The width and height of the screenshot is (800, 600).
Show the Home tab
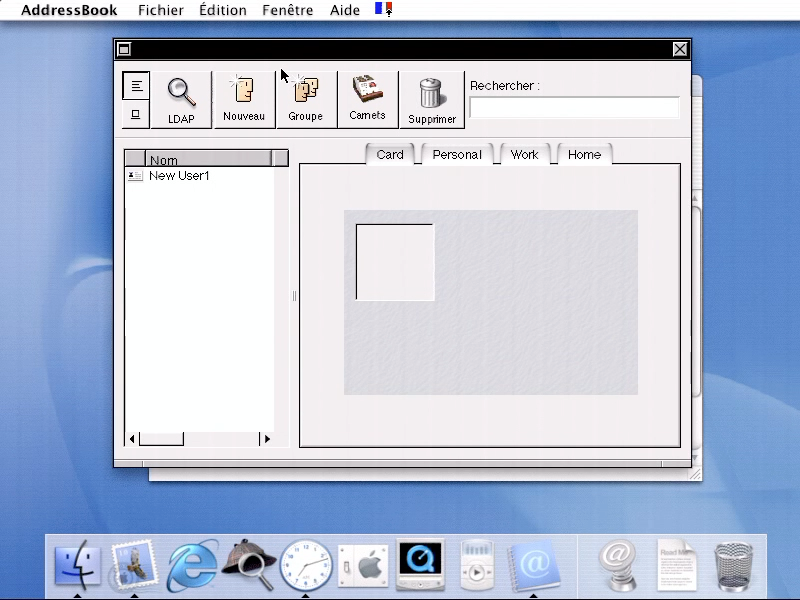(585, 155)
